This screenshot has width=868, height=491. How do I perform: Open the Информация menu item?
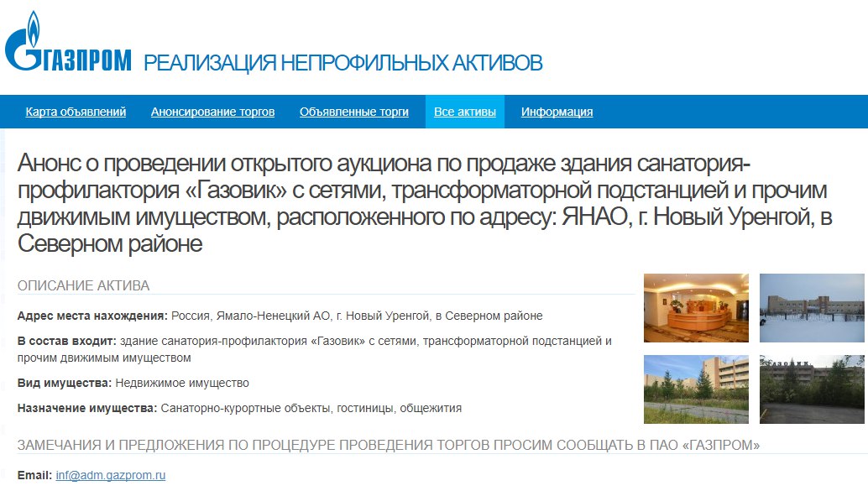tap(557, 112)
